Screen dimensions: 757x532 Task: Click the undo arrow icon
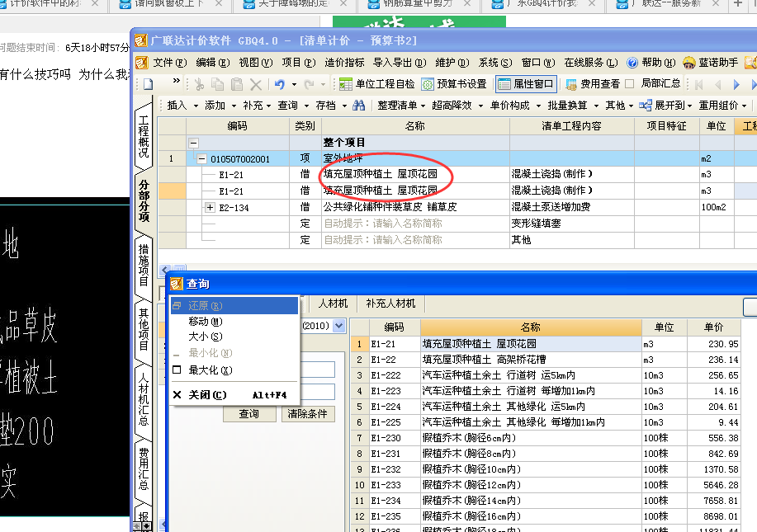[280, 84]
